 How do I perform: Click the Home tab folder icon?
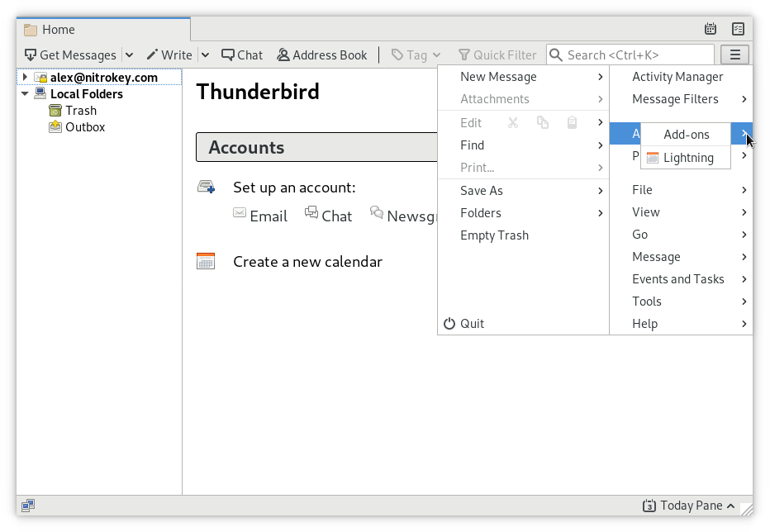pos(31,30)
